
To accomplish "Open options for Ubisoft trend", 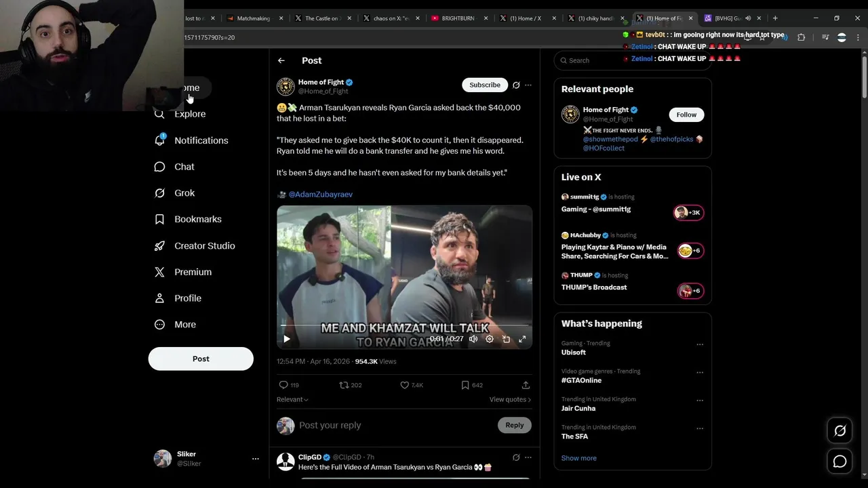I will coord(700,344).
